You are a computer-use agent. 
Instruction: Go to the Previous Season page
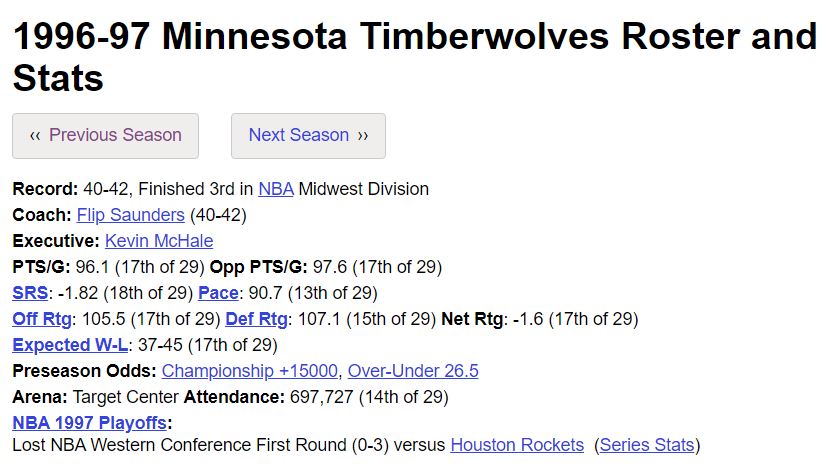coord(105,135)
